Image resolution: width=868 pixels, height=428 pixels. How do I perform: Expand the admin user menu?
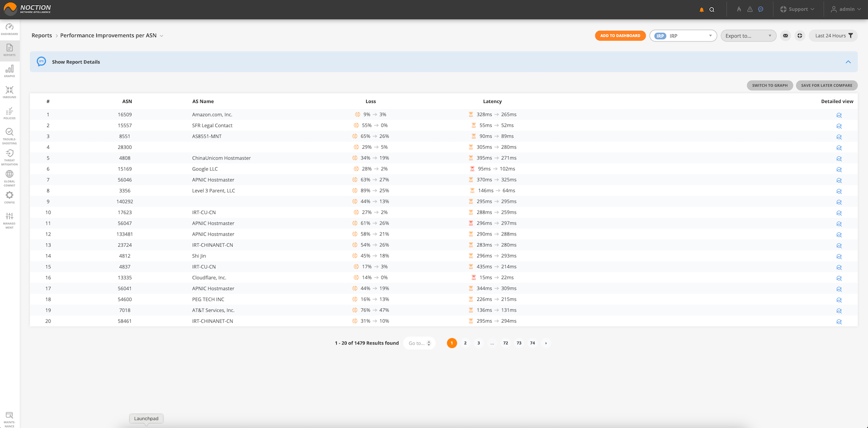click(846, 9)
